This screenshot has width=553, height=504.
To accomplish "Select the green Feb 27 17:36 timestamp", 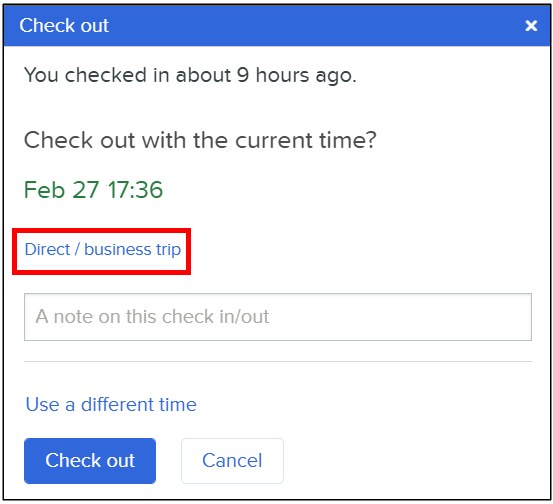I will pos(93,190).
